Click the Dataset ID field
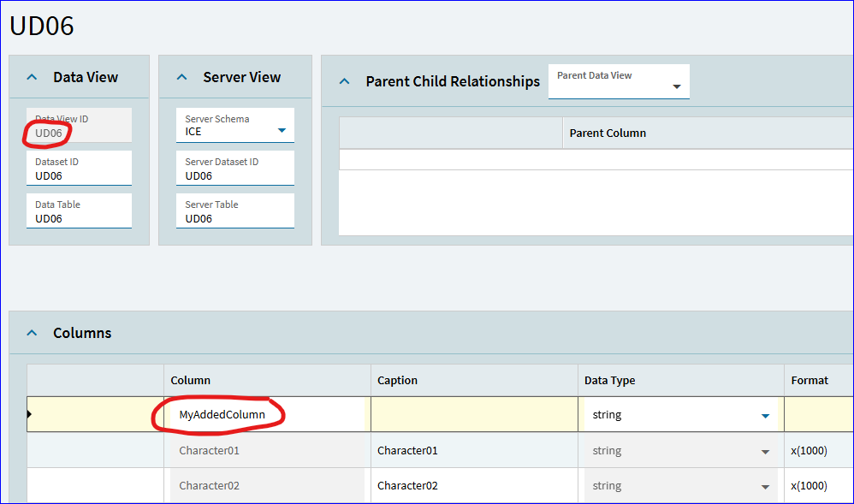Viewport: 854px width, 504px height. pos(79,169)
